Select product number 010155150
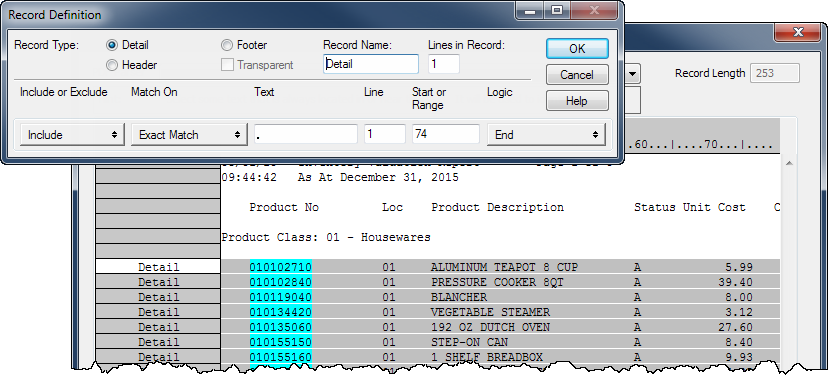Viewport: 828px width, 378px height. coord(281,342)
